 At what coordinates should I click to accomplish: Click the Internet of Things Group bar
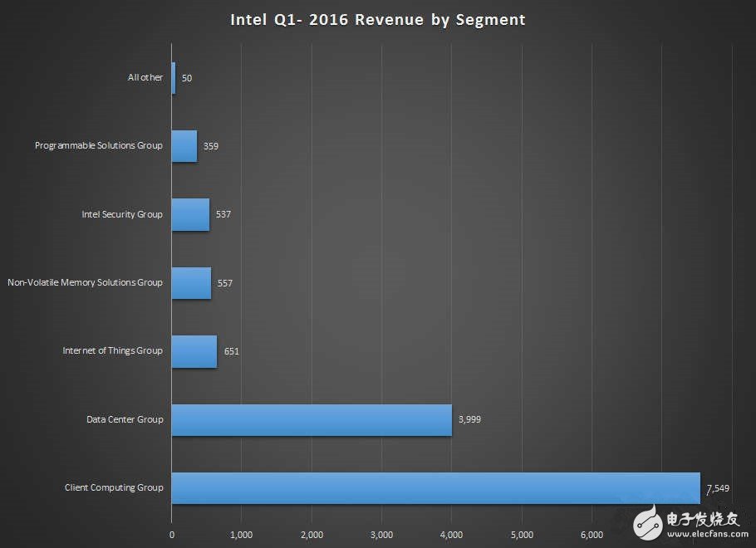(x=194, y=351)
